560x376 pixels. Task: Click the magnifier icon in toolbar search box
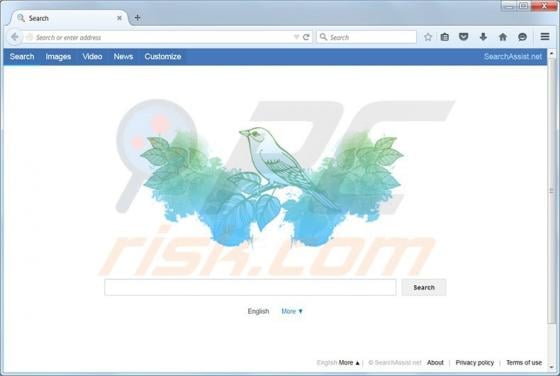pyautogui.click(x=323, y=37)
